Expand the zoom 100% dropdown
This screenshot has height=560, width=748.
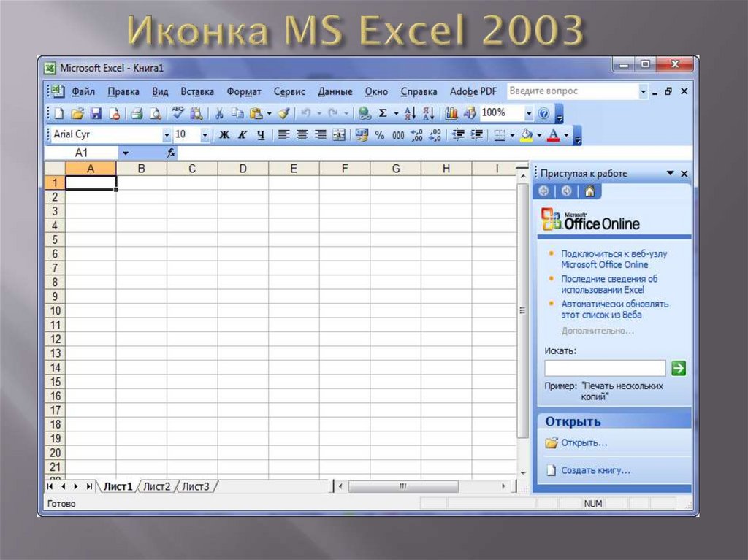(529, 113)
